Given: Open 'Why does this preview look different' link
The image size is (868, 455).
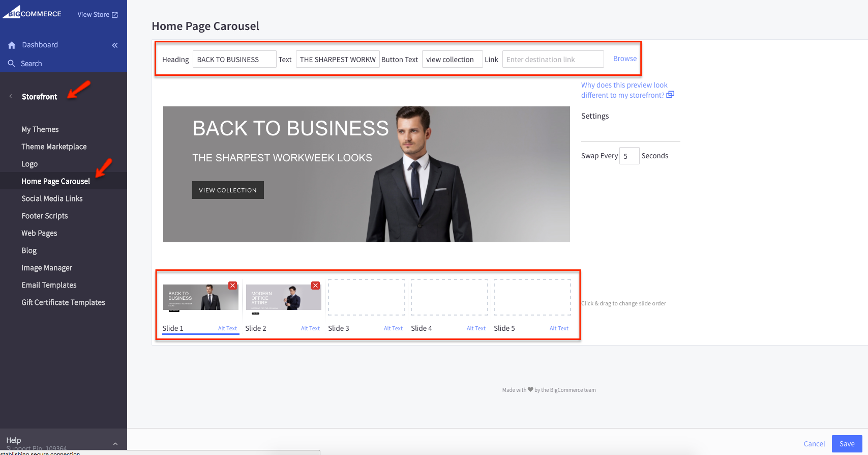Looking at the screenshot, I should coord(627,90).
